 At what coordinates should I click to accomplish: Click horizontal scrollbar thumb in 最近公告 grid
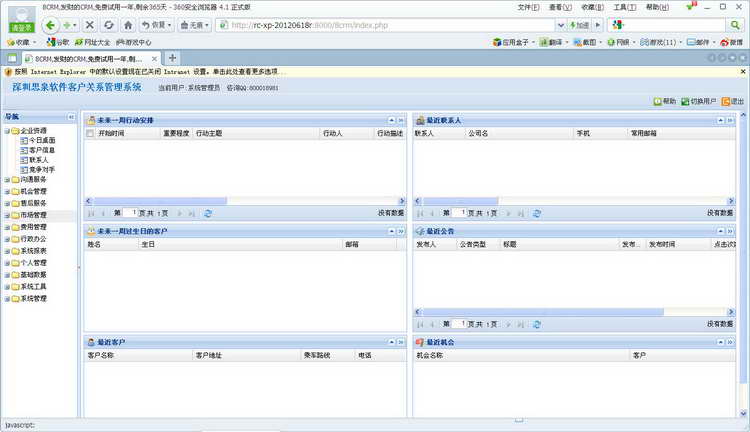pyautogui.click(x=543, y=312)
